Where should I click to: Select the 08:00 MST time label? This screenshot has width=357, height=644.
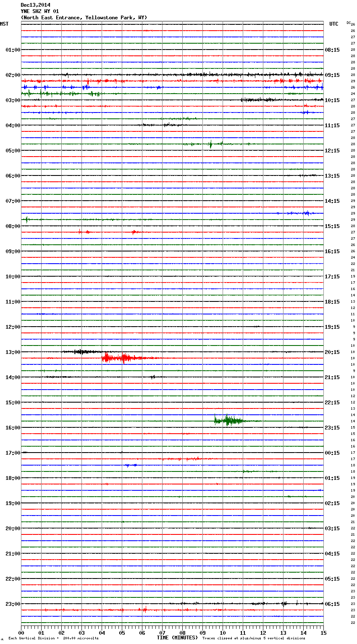tap(13, 226)
